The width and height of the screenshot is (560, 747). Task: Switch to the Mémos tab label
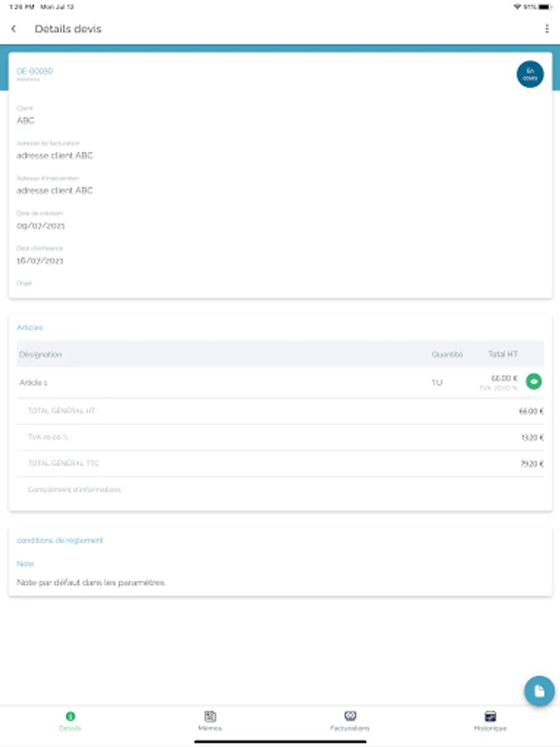210,728
